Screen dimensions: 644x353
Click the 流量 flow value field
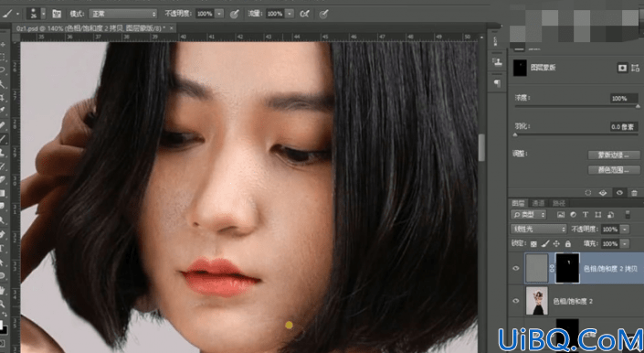275,14
